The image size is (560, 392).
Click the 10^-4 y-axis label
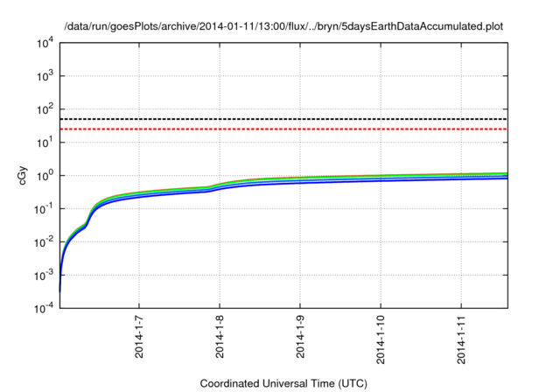(45, 308)
